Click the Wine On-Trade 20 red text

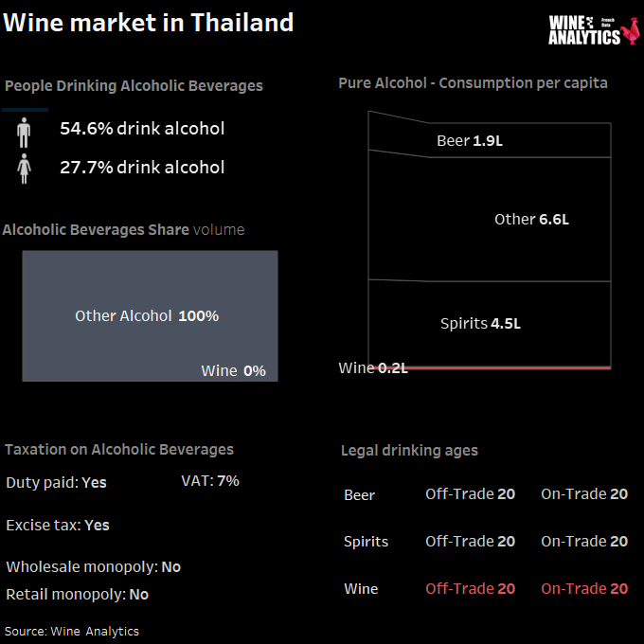(584, 588)
